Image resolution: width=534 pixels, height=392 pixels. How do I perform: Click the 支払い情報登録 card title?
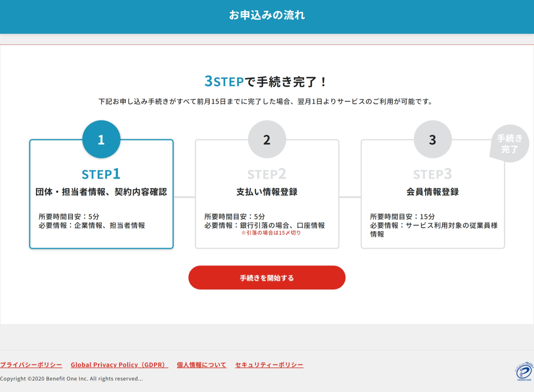pos(267,192)
